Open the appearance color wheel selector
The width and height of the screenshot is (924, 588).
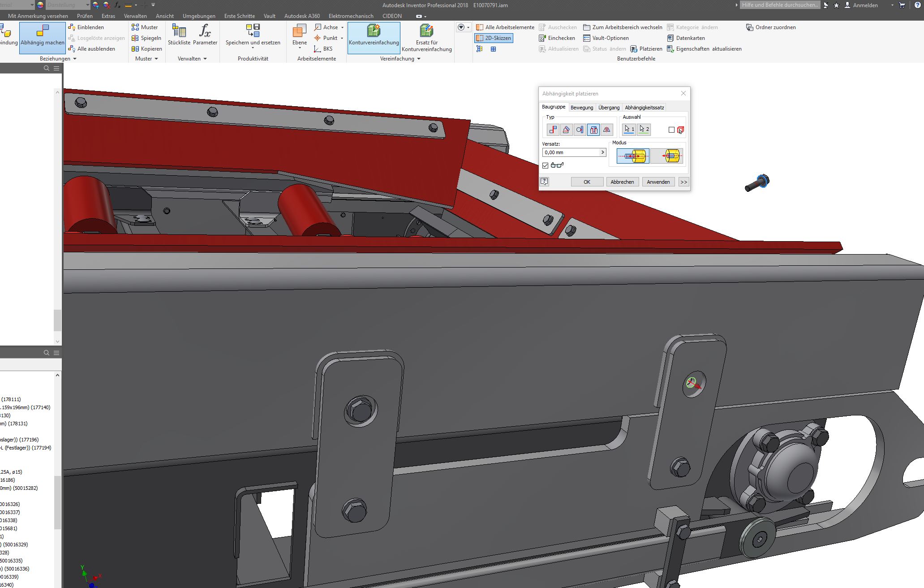(x=40, y=5)
